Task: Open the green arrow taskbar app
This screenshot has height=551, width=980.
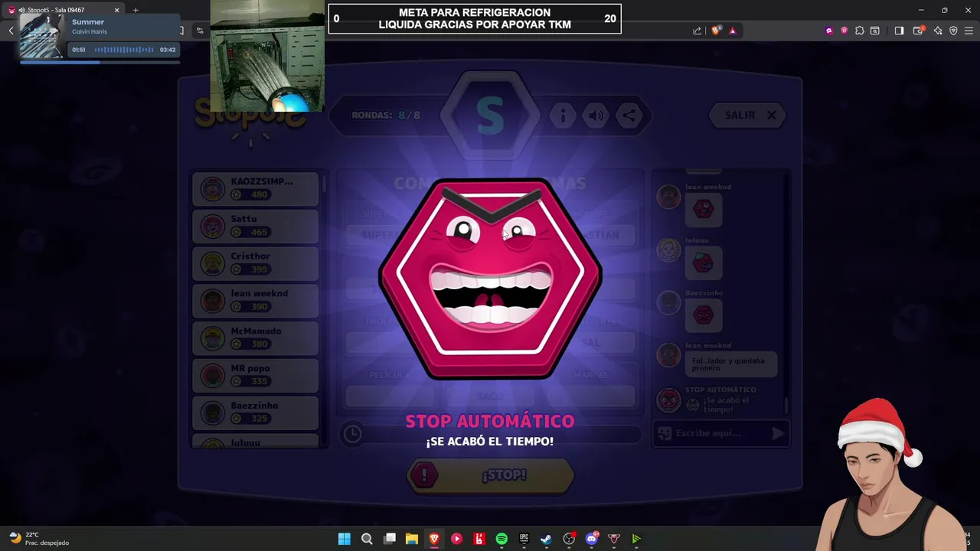Action: point(636,539)
